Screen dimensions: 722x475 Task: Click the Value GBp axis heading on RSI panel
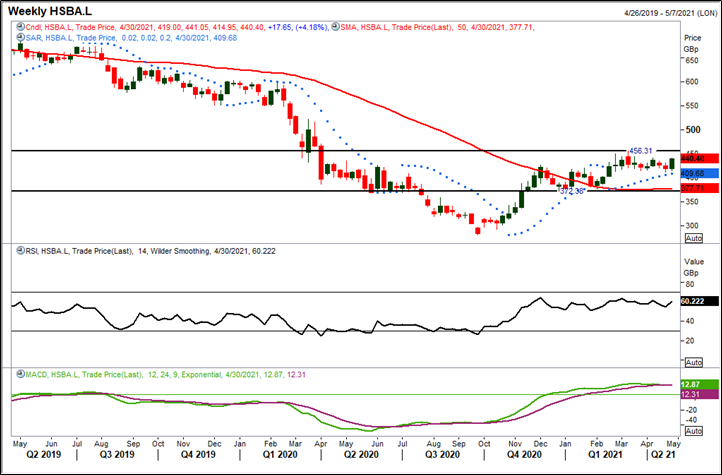tap(693, 267)
